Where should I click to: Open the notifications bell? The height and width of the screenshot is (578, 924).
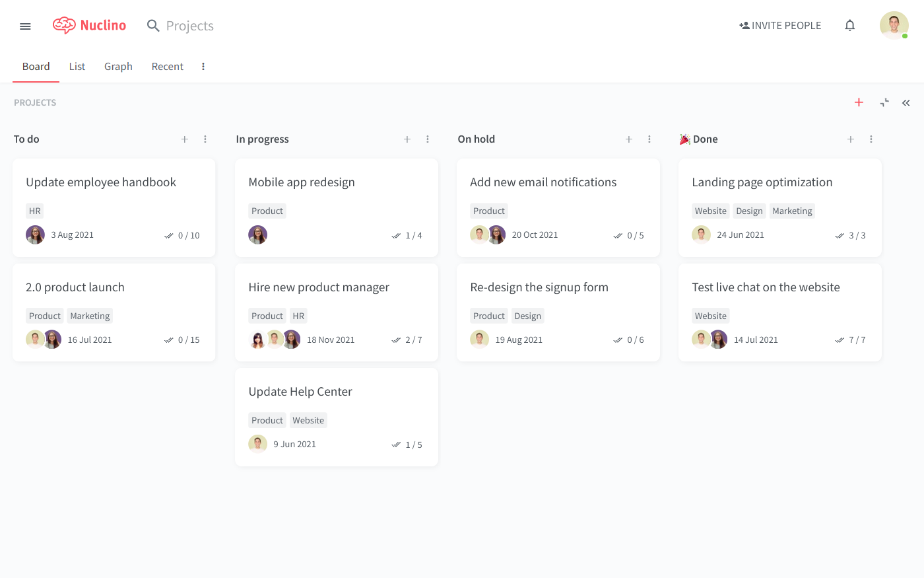click(850, 26)
